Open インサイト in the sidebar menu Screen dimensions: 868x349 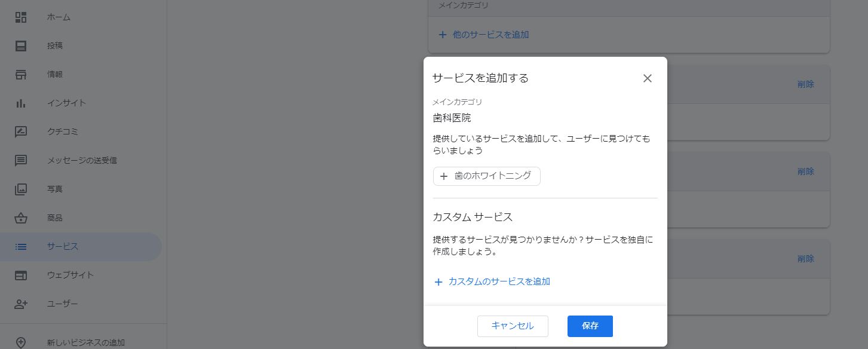click(x=66, y=103)
